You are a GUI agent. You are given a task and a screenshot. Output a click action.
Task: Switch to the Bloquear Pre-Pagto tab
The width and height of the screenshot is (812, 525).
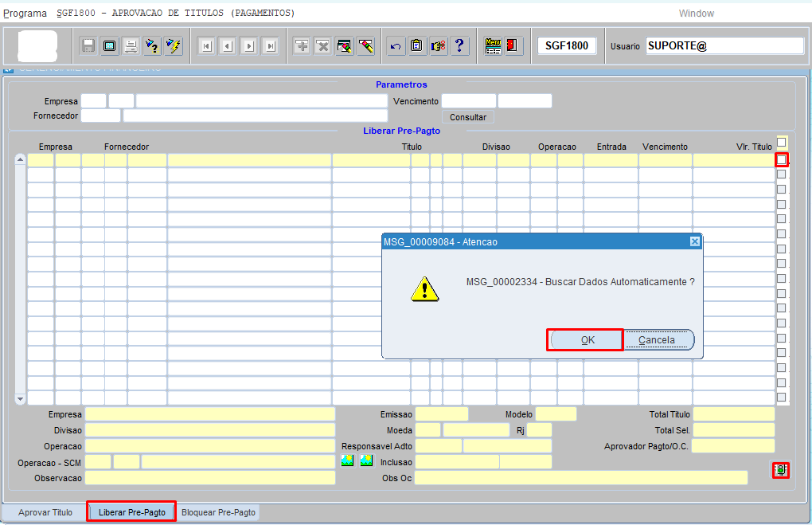point(219,512)
